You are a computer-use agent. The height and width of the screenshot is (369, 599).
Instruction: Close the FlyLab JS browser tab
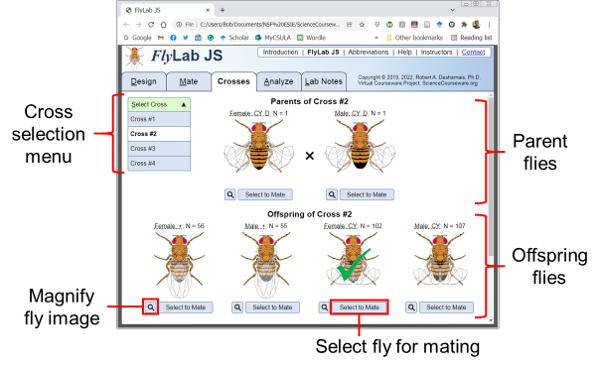[208, 10]
